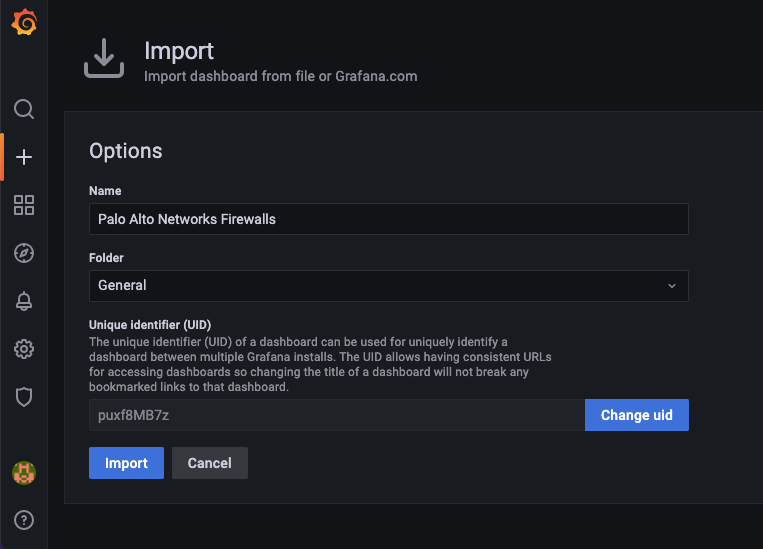Open the Create plus icon menu
The image size is (763, 549).
pos(24,157)
